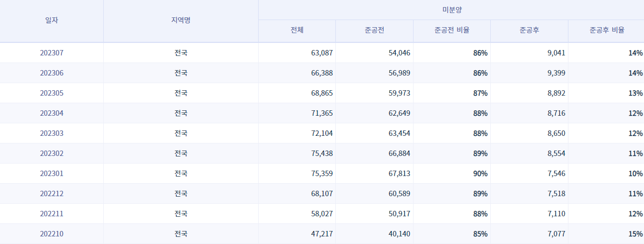
Task: Click post-completion value 7,518
Action: tap(557, 193)
